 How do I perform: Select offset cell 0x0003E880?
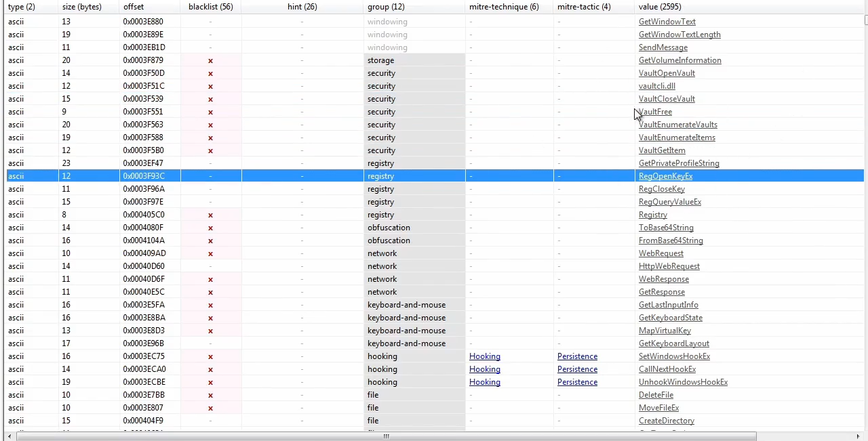[x=143, y=22]
